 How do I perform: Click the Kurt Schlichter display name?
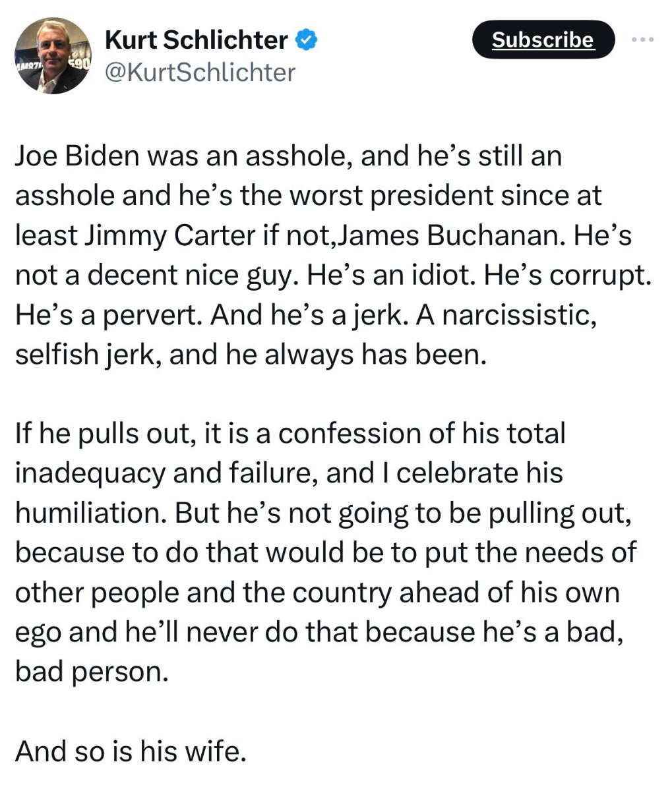[197, 40]
